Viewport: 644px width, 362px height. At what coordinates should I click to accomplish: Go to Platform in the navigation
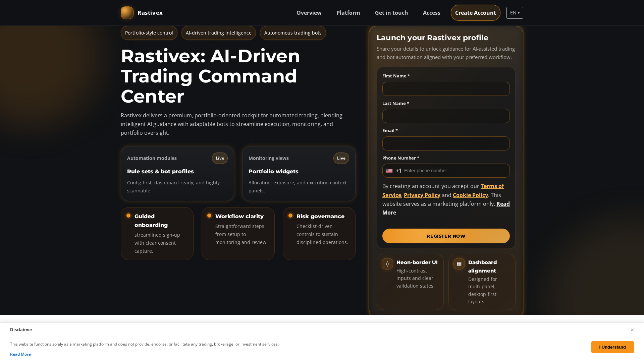(348, 13)
